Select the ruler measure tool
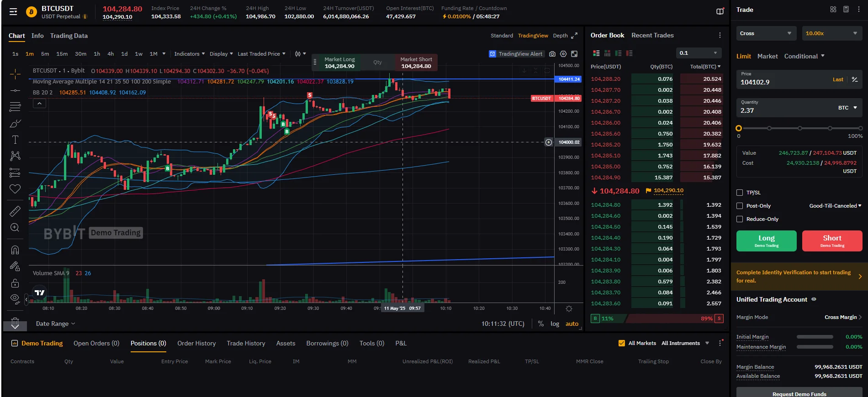The height and width of the screenshot is (397, 868). pyautogui.click(x=15, y=211)
